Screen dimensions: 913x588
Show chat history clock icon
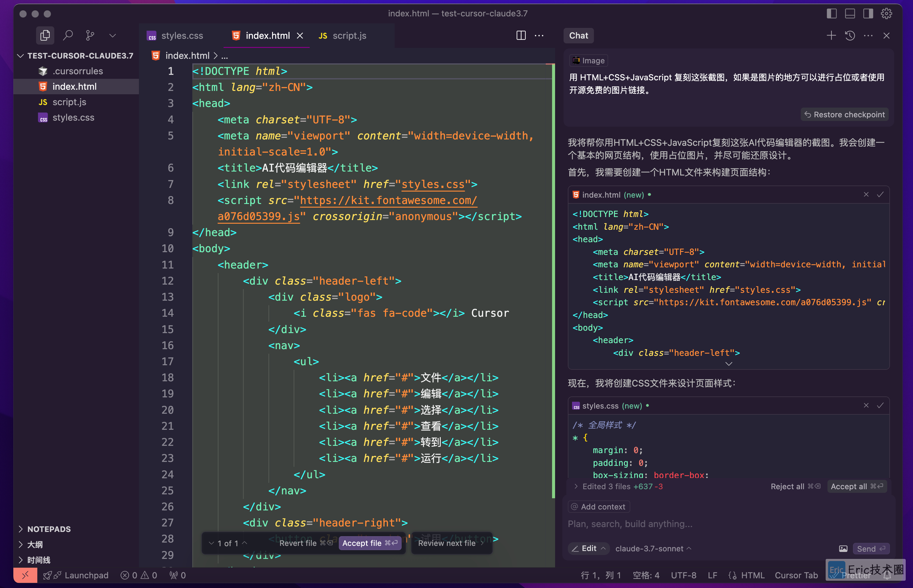850,35
